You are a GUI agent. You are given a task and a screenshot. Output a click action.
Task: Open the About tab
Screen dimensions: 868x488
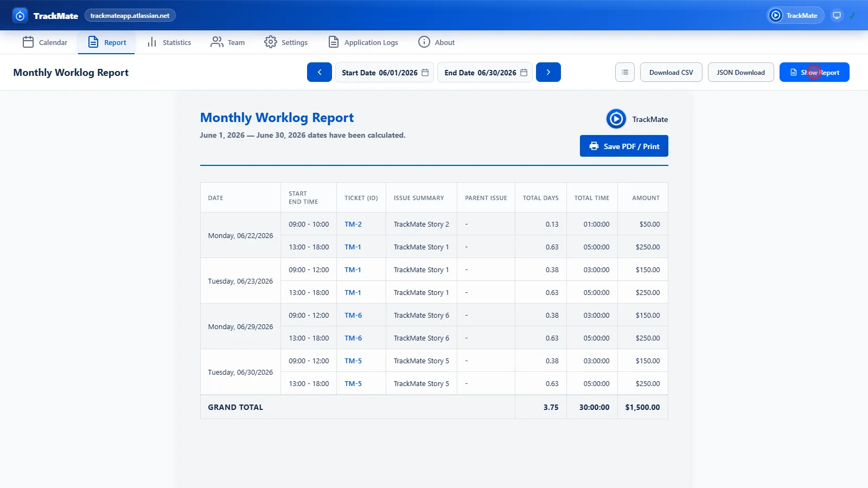pyautogui.click(x=437, y=42)
